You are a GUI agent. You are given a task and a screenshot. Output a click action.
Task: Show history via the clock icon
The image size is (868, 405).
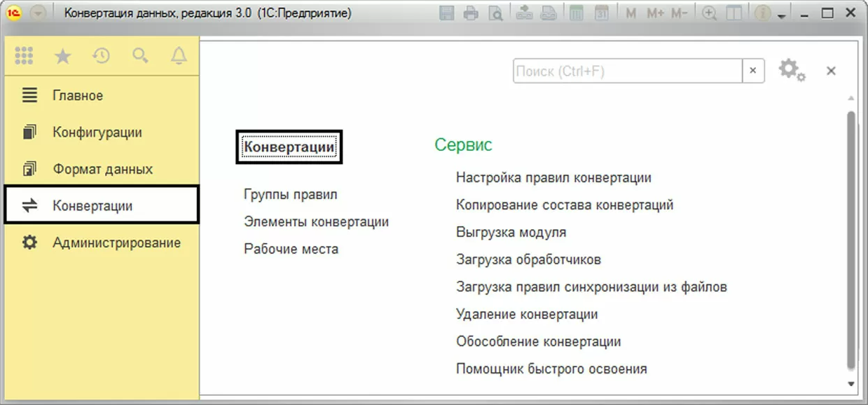[102, 56]
